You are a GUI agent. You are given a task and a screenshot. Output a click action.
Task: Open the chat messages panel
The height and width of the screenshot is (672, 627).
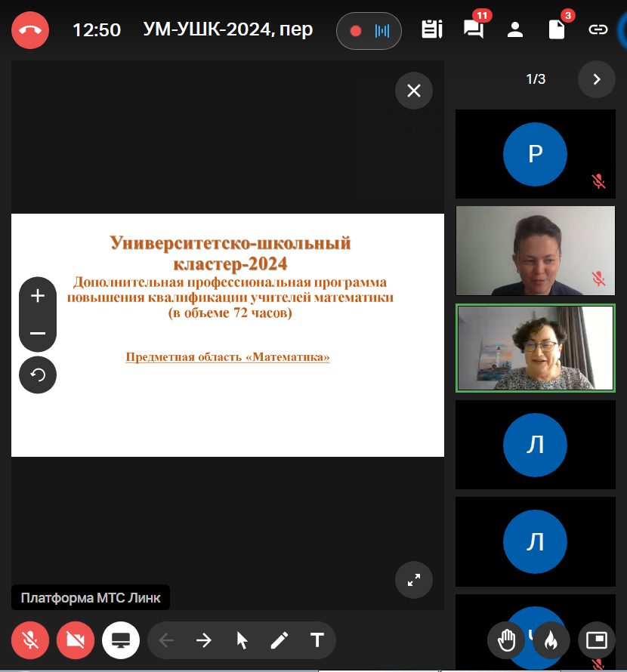tap(474, 30)
